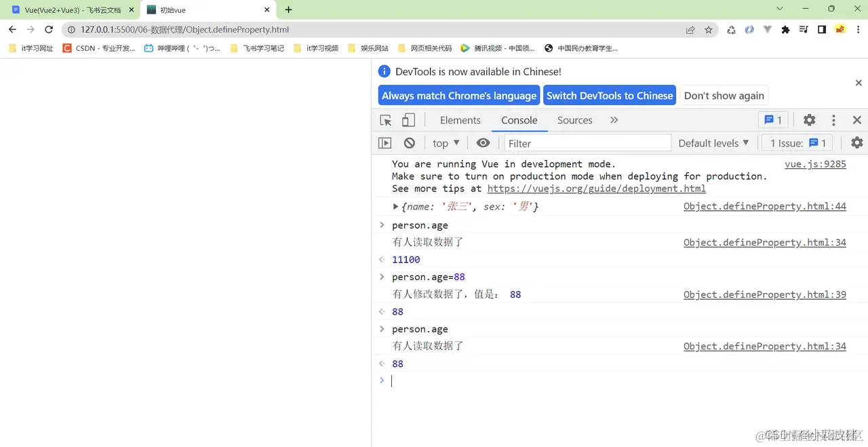The height and width of the screenshot is (447, 868).
Task: Open the recycle-arrows extension icon
Action: [731, 30]
